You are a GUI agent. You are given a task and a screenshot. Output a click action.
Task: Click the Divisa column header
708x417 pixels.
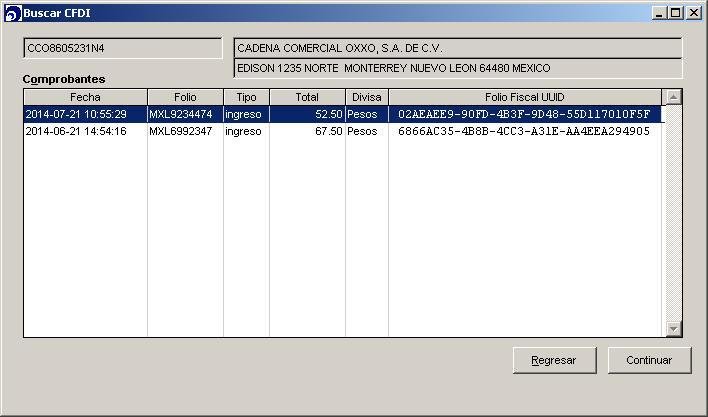367,97
